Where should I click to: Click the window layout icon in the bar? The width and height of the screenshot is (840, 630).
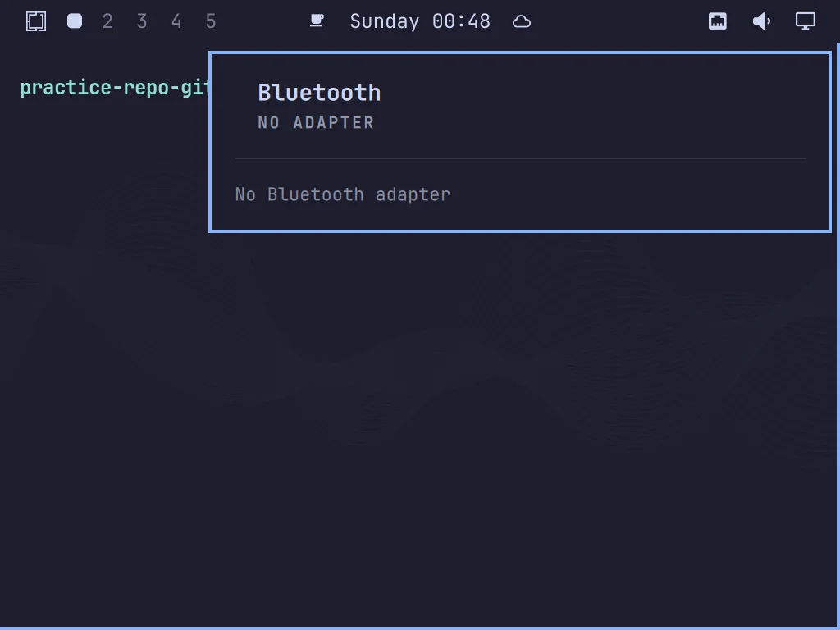tap(36, 21)
